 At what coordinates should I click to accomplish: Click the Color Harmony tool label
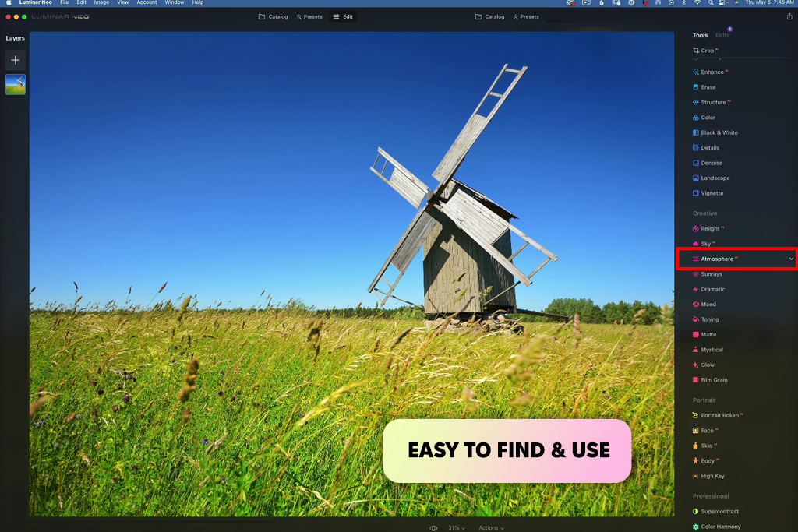point(721,527)
